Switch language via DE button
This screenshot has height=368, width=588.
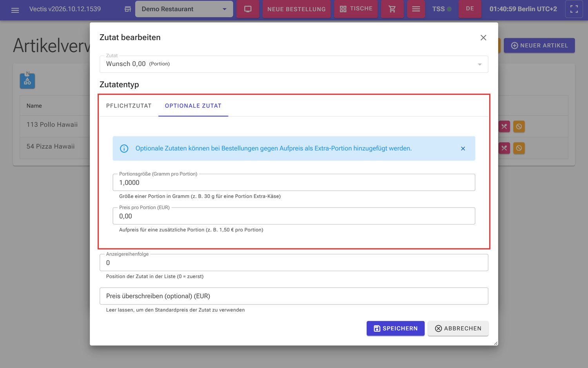(470, 9)
